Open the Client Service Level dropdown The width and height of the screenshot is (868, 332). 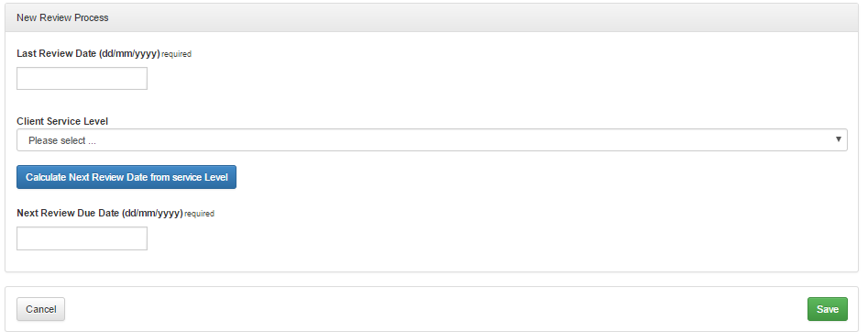pyautogui.click(x=432, y=140)
